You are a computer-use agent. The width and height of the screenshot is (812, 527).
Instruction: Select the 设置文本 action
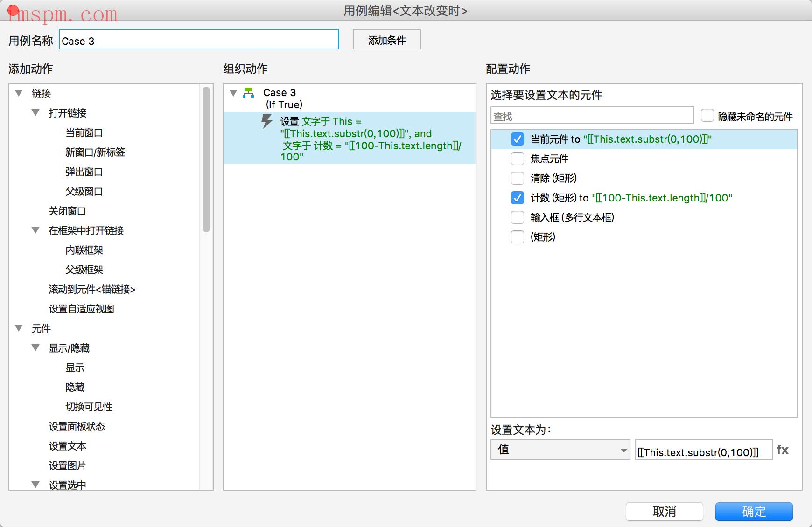[x=67, y=446]
